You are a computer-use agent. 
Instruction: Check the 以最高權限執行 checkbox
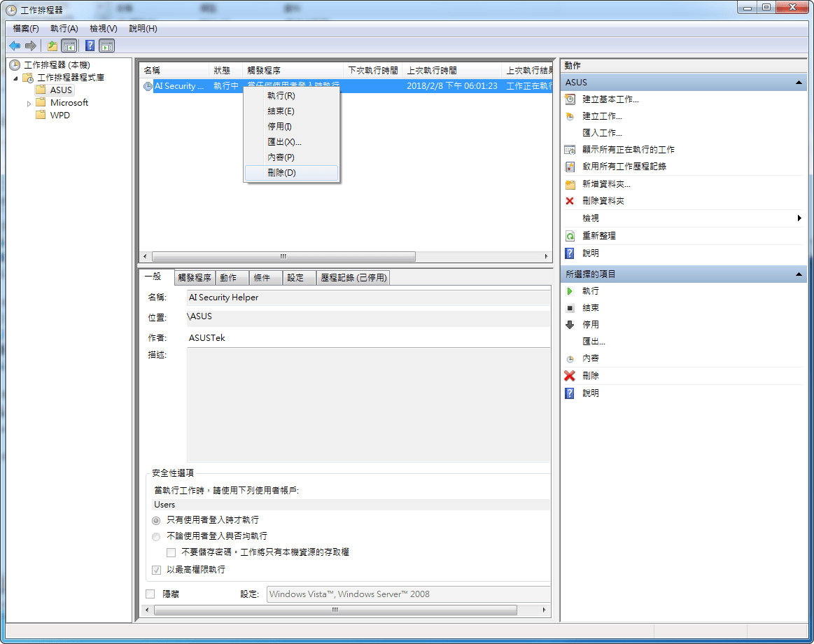click(156, 570)
